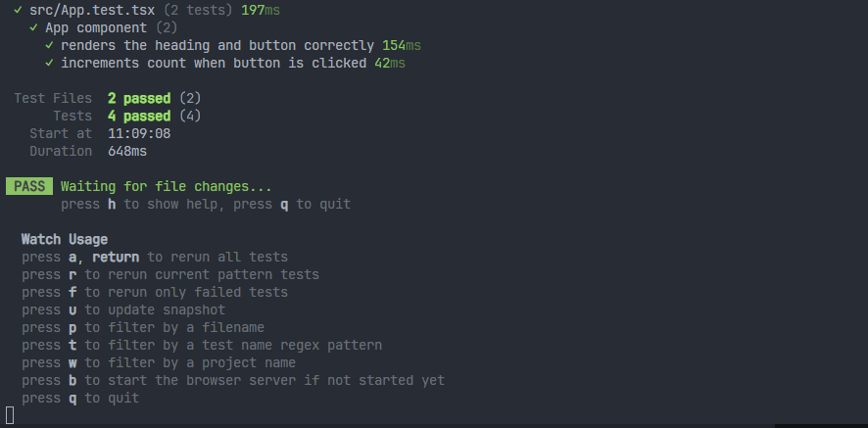Click the Watch Usage heading
This screenshot has height=428, width=868.
click(x=65, y=239)
